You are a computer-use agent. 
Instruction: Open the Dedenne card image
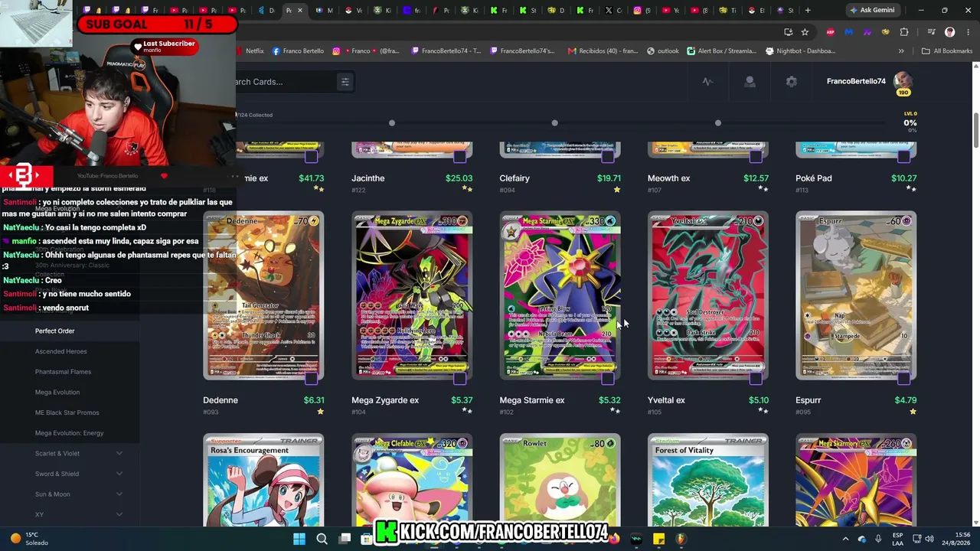[263, 296]
